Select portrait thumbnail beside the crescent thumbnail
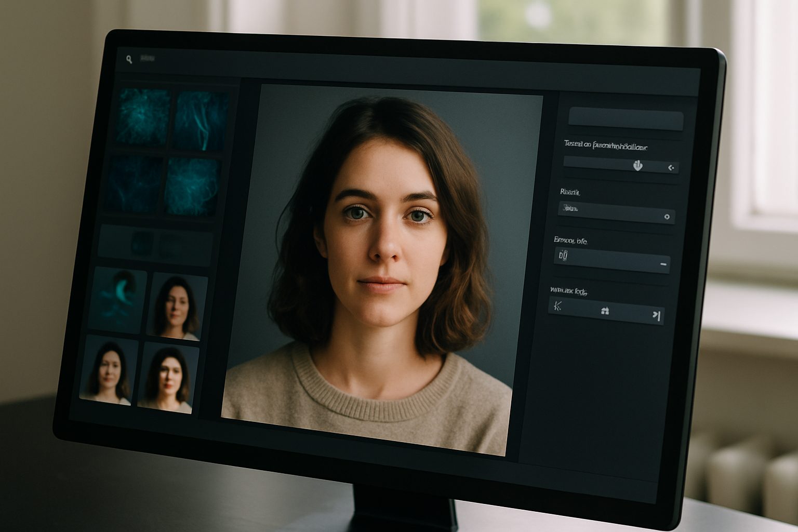This screenshot has height=532, width=798. tap(177, 307)
